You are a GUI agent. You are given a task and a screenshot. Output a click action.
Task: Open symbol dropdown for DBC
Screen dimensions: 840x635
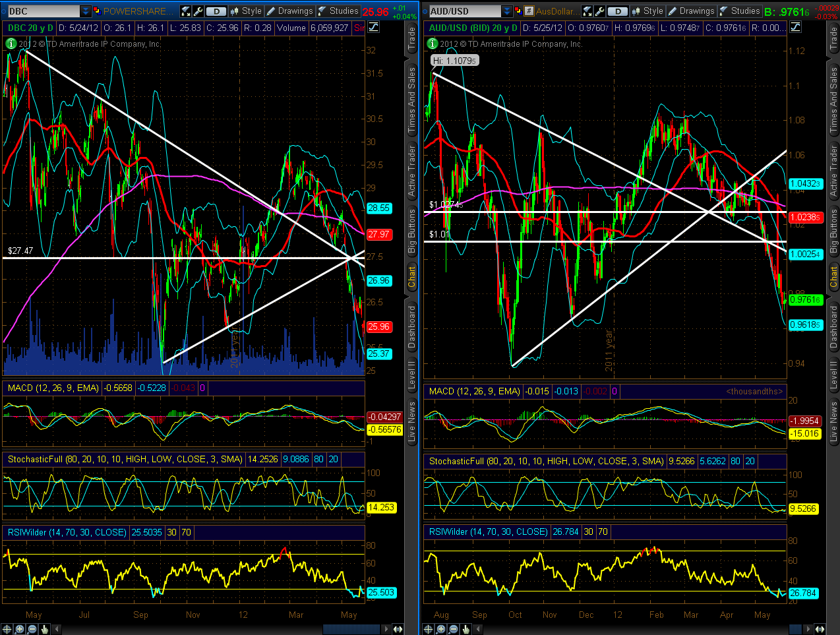point(86,11)
